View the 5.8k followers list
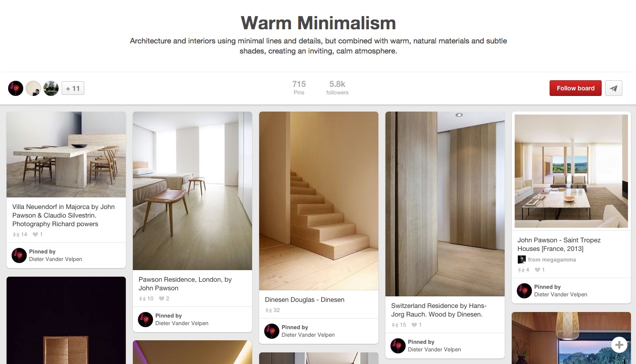The height and width of the screenshot is (364, 636). click(x=337, y=87)
